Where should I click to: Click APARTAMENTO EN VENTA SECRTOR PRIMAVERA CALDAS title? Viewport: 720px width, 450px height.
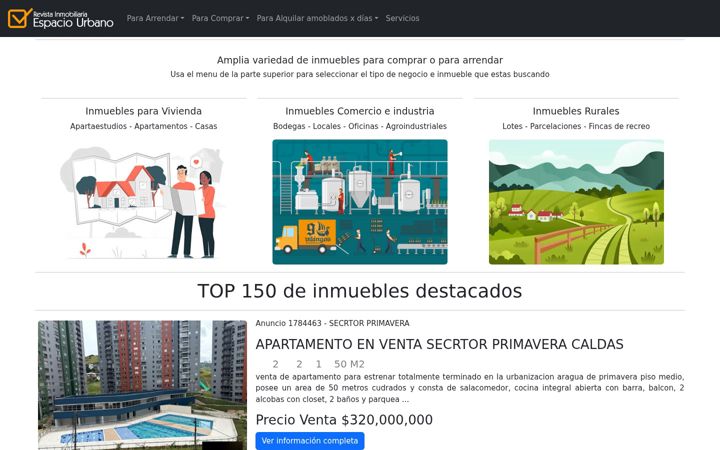[x=439, y=344]
